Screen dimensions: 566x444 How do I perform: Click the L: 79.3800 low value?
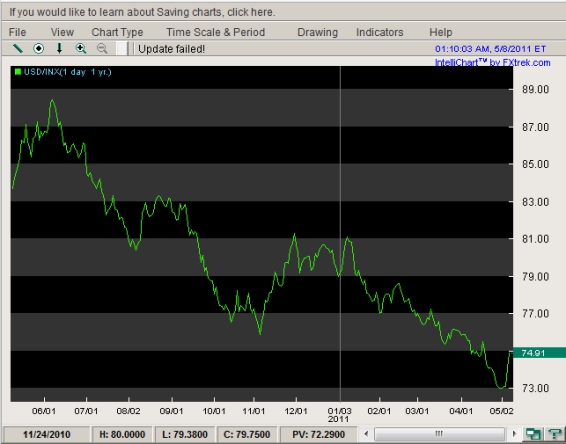(x=185, y=434)
